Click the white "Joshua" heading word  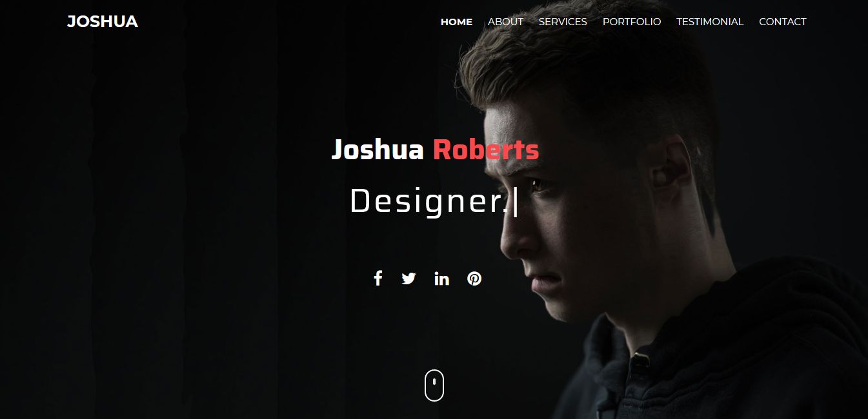[x=378, y=150]
